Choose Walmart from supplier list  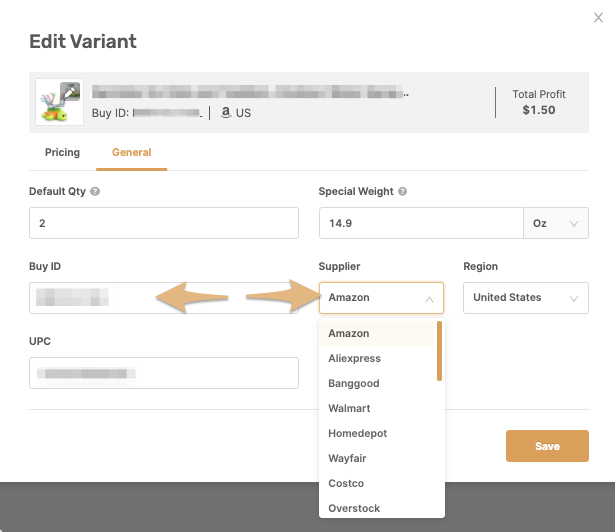378,408
